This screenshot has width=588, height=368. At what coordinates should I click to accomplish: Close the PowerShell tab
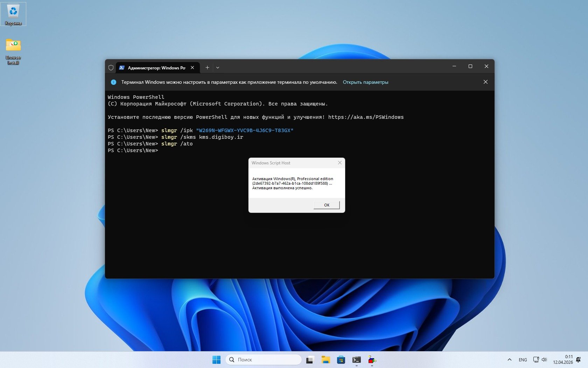point(192,68)
